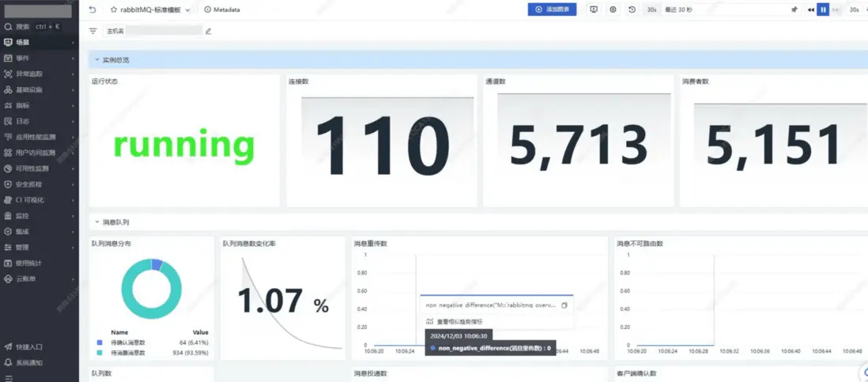Open the Metadata info link
Viewport: 868px width, 382px height.
222,9
